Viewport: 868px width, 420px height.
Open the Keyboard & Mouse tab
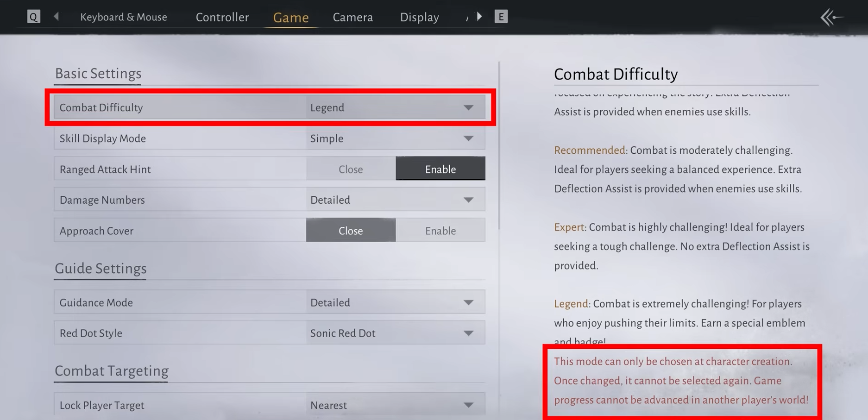(x=124, y=17)
